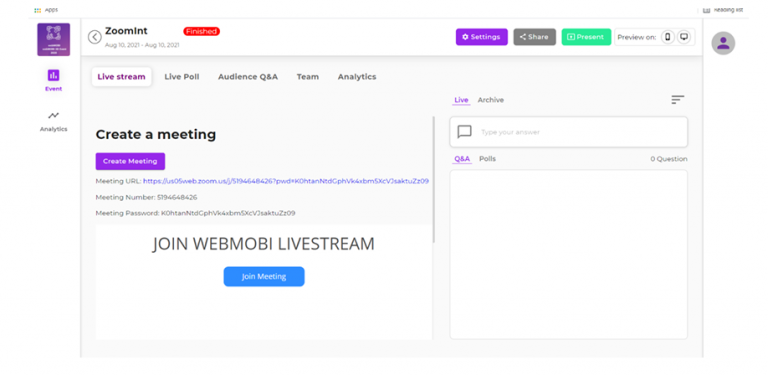Switch to the Live Poll tab
The image size is (768, 376).
(182, 77)
